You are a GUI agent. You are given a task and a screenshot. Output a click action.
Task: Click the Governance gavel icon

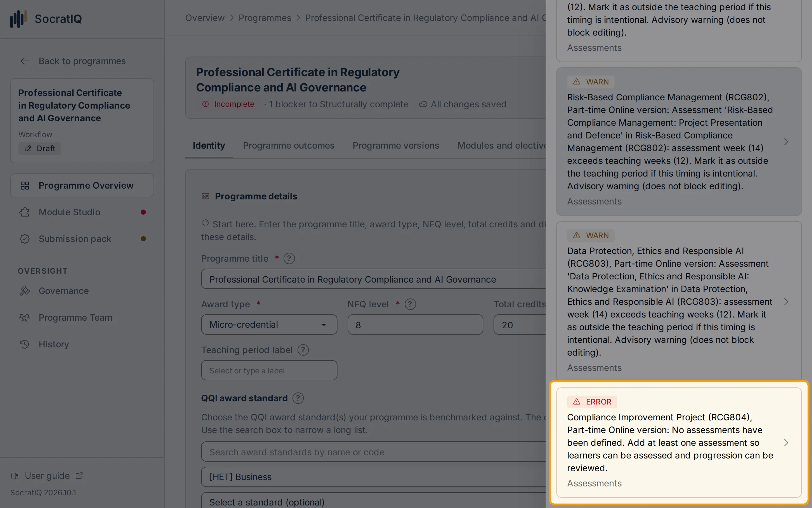[x=24, y=291]
